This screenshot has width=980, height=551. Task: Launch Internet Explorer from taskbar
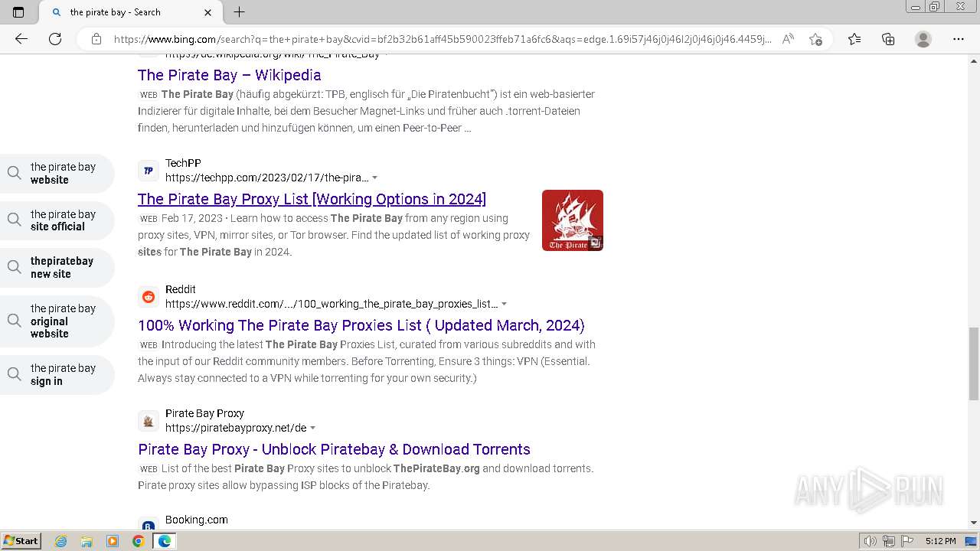61,541
